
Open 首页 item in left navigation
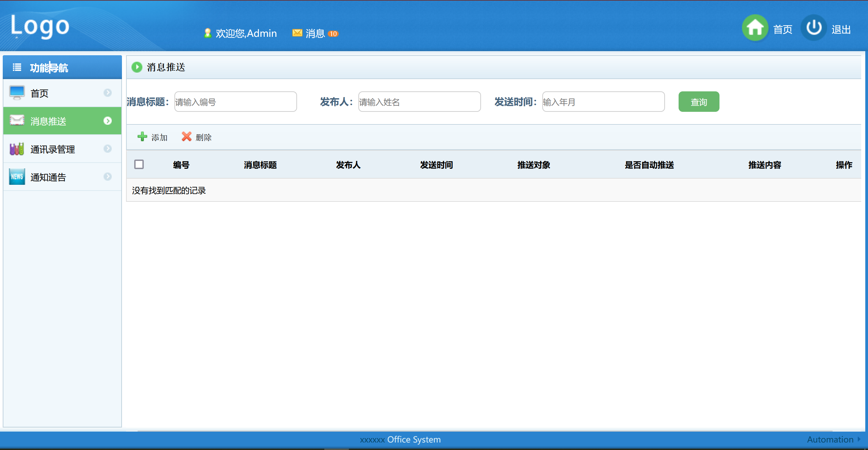pos(40,93)
